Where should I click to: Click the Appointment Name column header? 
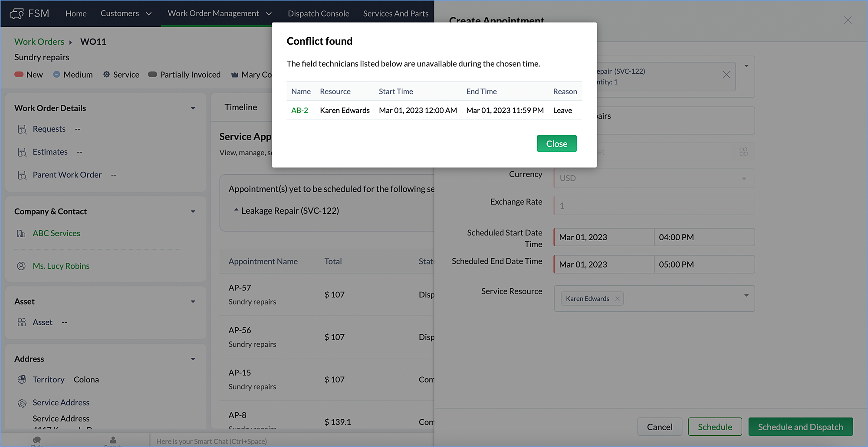(x=263, y=261)
